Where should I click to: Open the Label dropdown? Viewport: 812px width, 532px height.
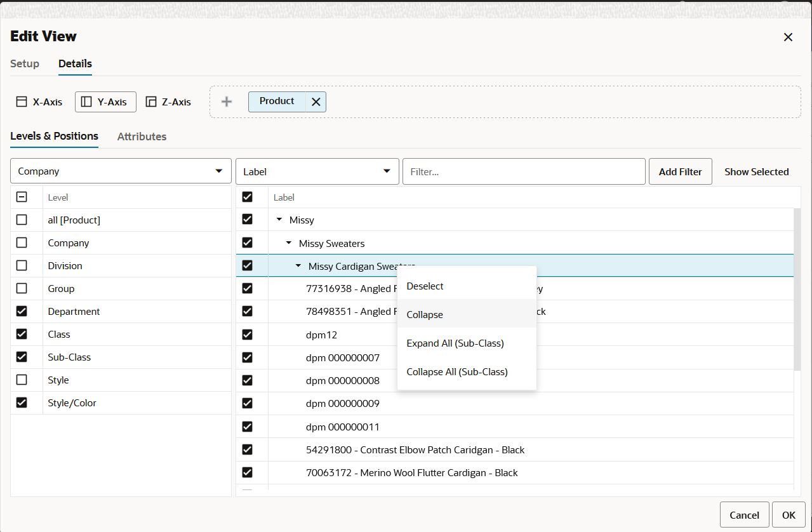tap(317, 171)
